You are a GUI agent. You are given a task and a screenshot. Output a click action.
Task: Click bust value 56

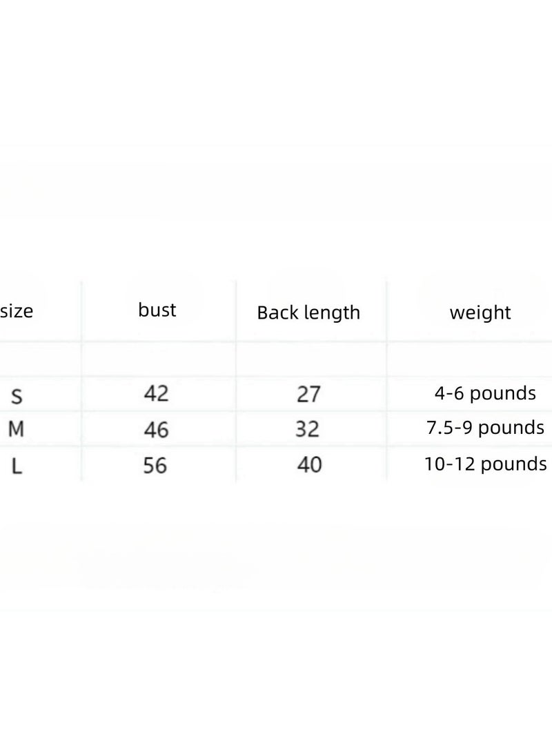click(x=155, y=466)
